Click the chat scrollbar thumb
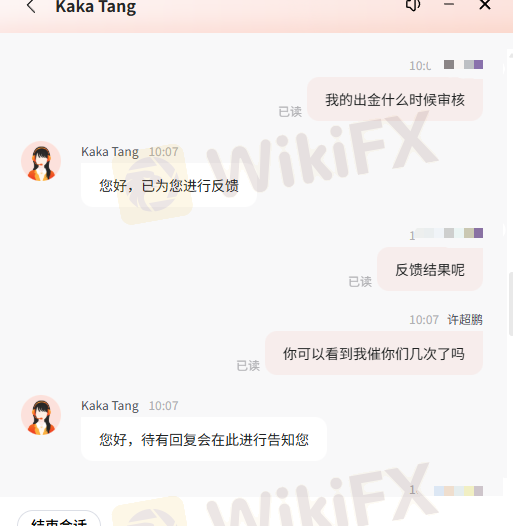Image resolution: width=513 pixels, height=526 pixels. point(511,304)
